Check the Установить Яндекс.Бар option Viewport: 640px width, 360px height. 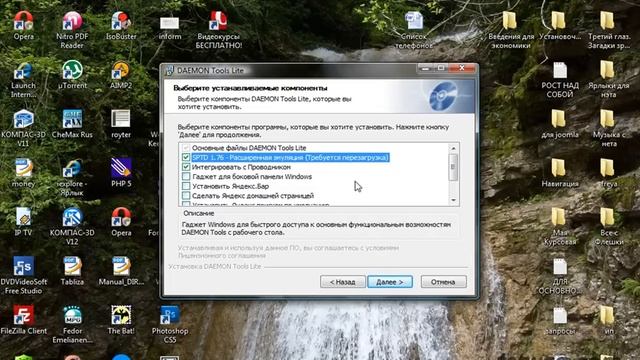click(x=186, y=186)
